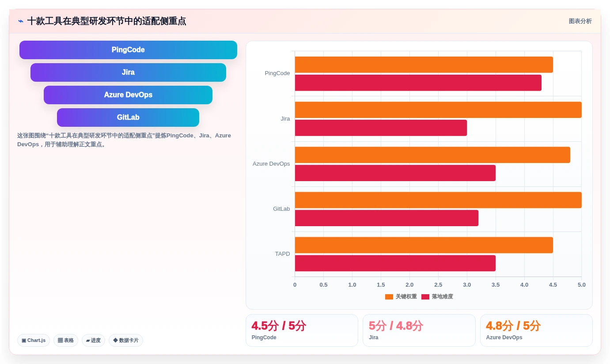The image size is (610, 364).
Task: Click GitLab orange 关键权重 bar
Action: click(438, 200)
